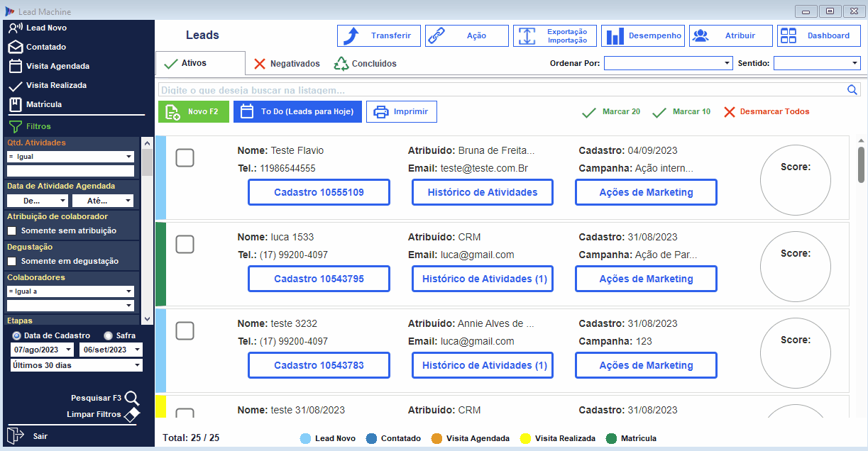Switch to the Negativados tab
The width and height of the screenshot is (868, 451).
coord(287,64)
